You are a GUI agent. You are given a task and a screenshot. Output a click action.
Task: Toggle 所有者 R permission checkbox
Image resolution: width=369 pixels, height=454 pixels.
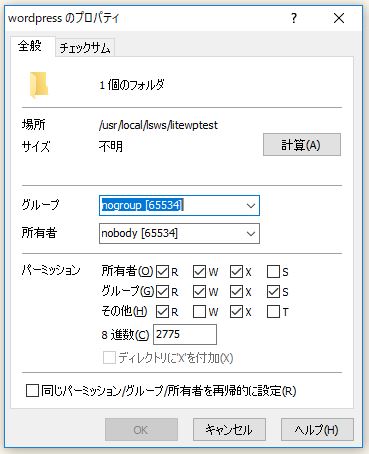162,272
